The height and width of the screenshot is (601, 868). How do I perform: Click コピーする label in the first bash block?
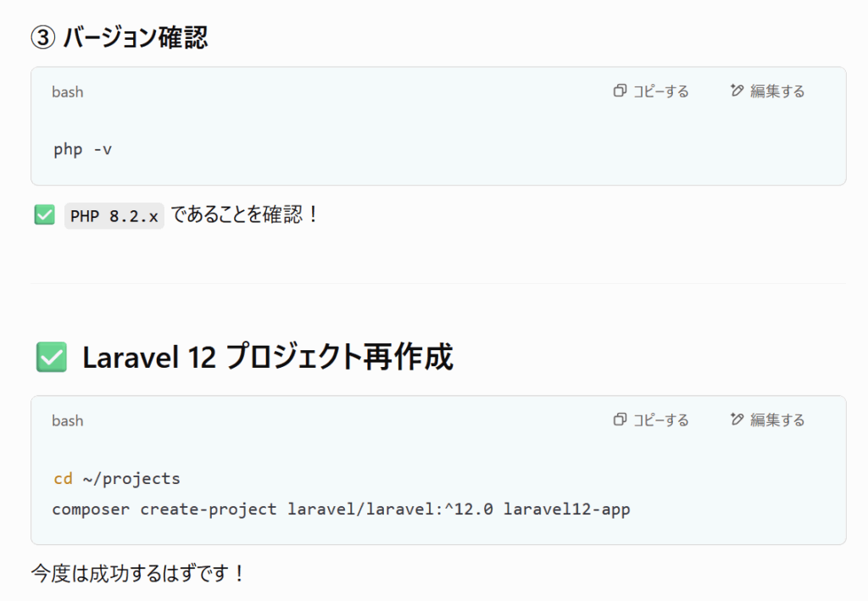(x=661, y=92)
